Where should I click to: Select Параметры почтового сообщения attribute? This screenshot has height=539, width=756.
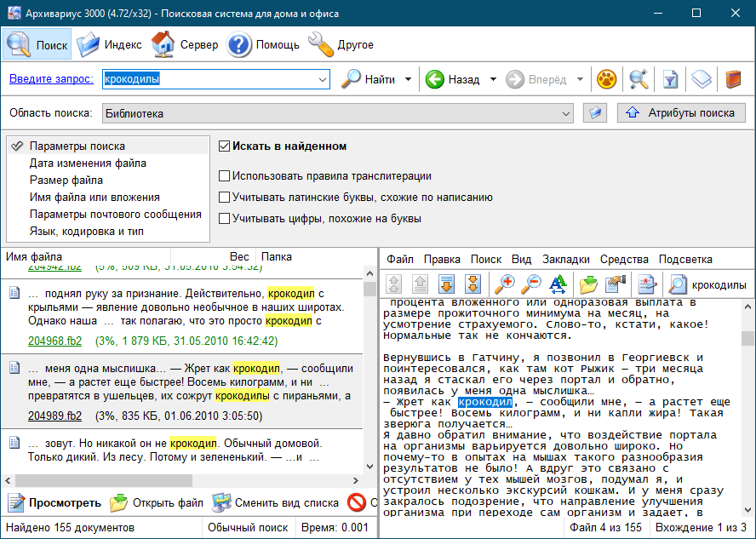point(108,214)
